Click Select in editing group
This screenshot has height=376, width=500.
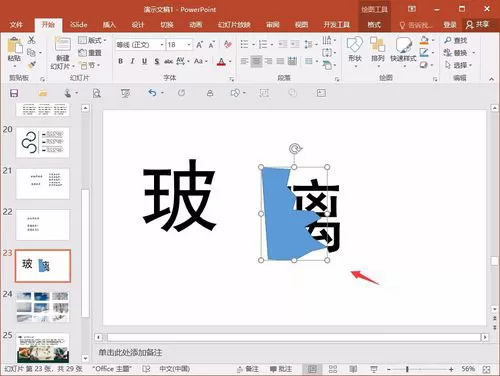pos(458,65)
